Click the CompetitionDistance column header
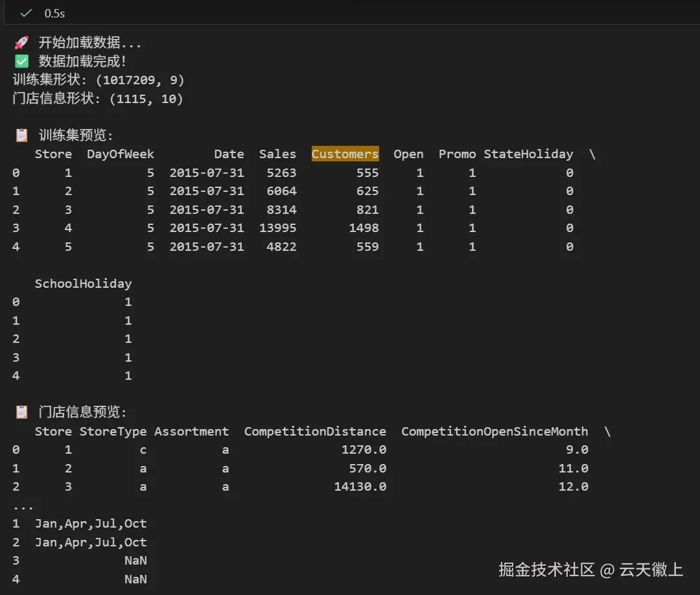The image size is (700, 595). tap(315, 432)
